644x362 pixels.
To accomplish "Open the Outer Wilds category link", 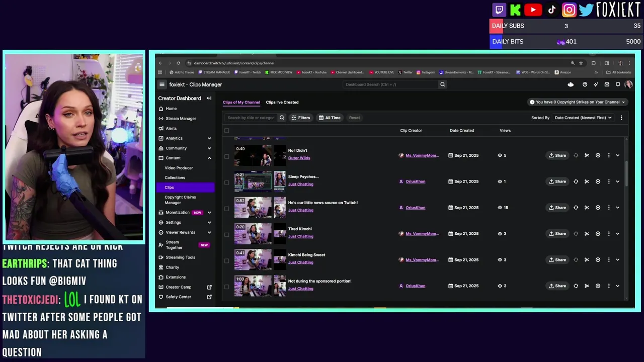I will point(299,158).
